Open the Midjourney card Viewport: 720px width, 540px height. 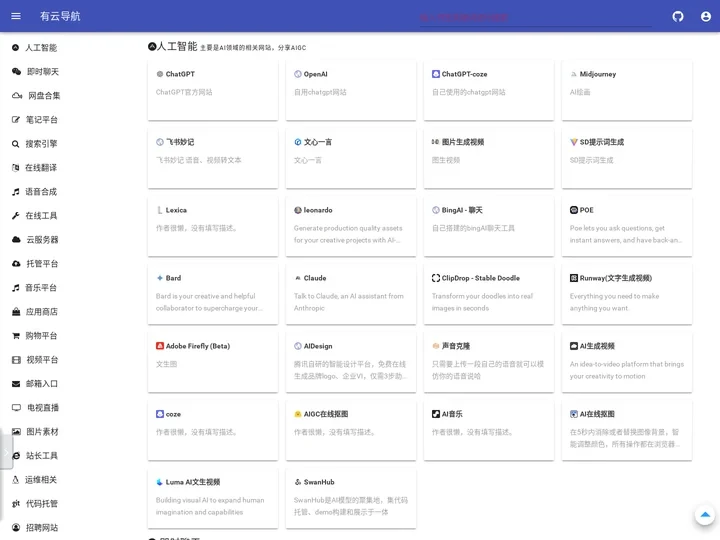[x=627, y=90]
